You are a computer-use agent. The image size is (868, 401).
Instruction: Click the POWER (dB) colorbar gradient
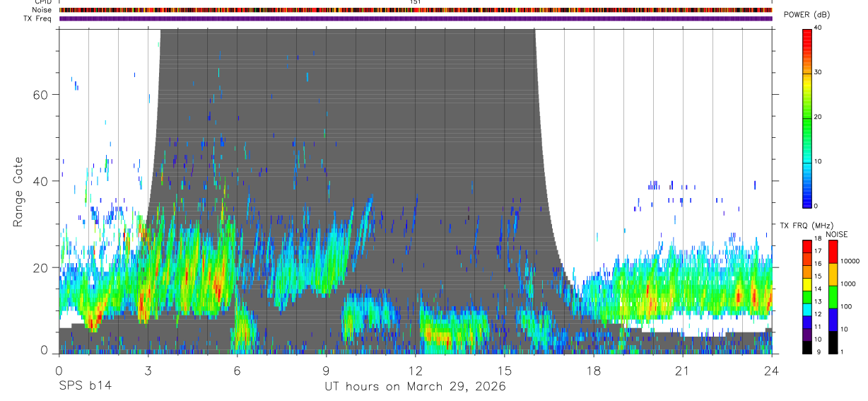807,117
